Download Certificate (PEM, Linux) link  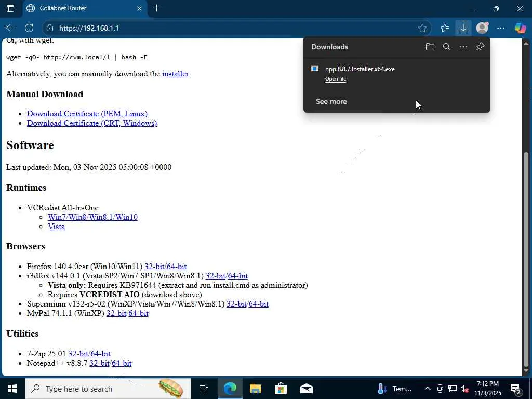click(x=87, y=114)
